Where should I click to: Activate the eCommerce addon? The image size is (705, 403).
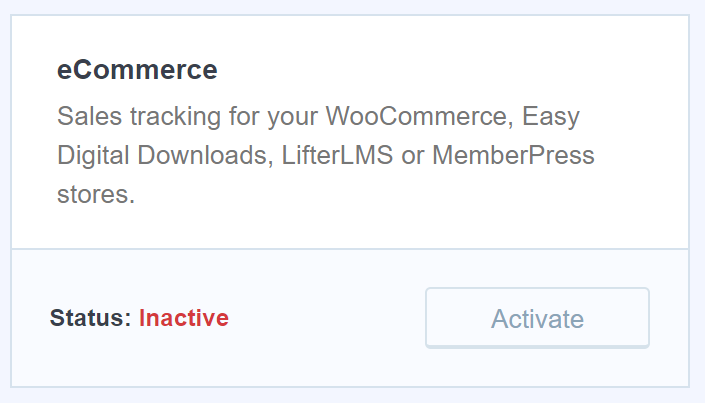pyautogui.click(x=537, y=318)
